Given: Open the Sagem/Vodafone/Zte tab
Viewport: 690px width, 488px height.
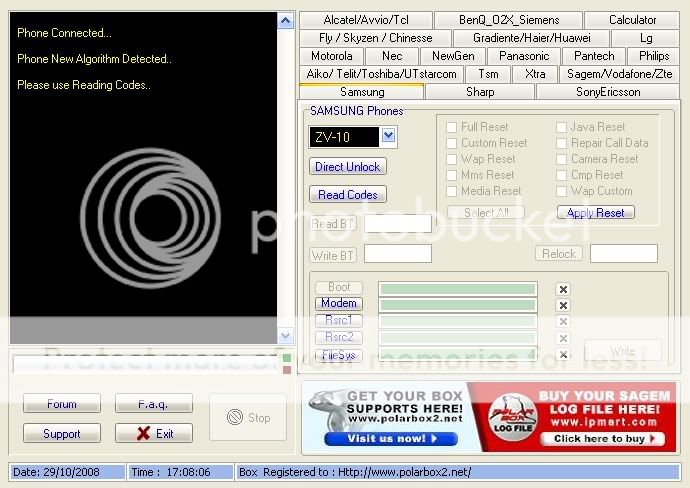Looking at the screenshot, I should [620, 74].
